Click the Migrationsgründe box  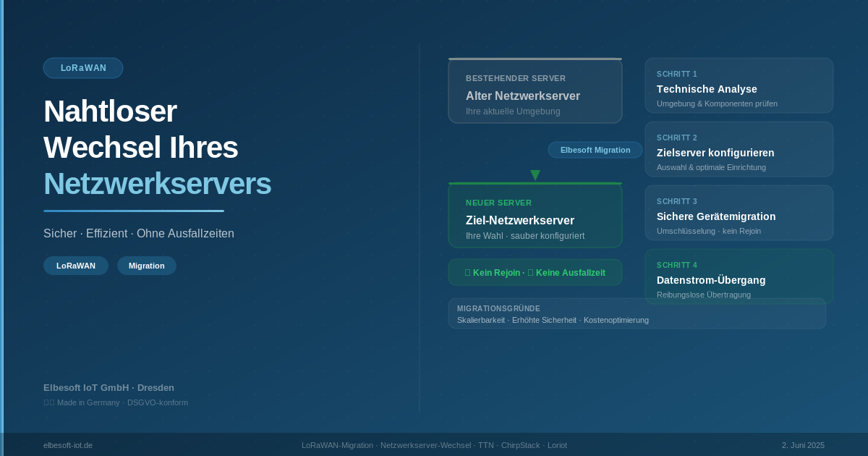point(637,313)
